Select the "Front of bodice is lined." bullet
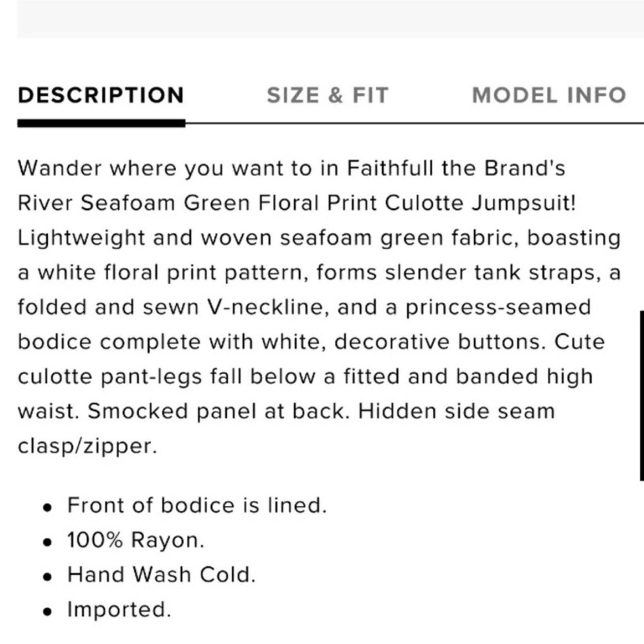Image resolution: width=644 pixels, height=644 pixels. pos(197,505)
